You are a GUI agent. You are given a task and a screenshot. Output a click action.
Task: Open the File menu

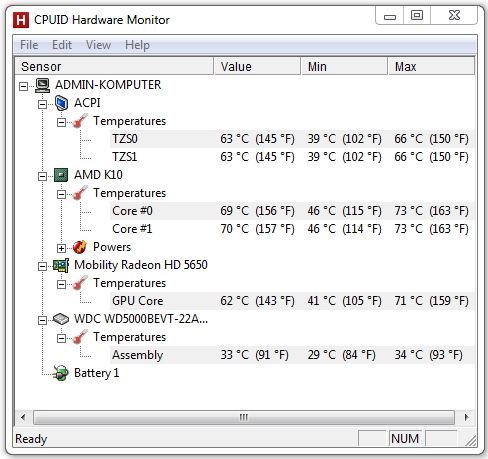pyautogui.click(x=29, y=45)
